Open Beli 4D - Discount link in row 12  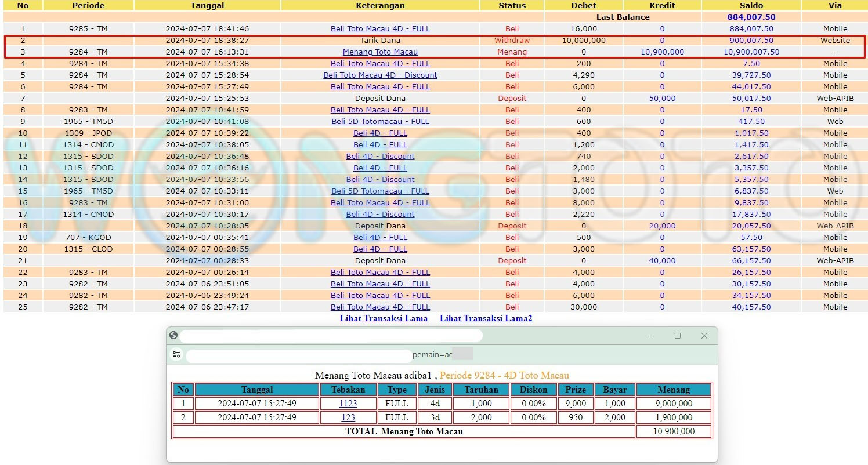tap(380, 156)
